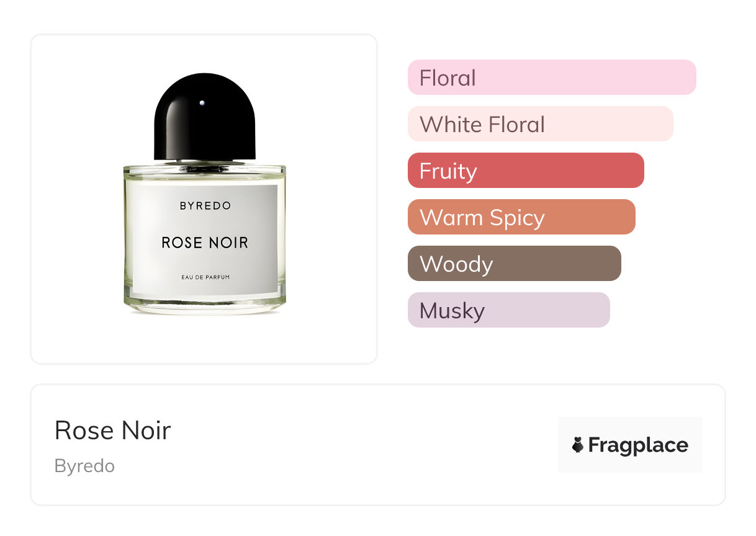Select the brown Woody accord bar
The height and width of the screenshot is (536, 756).
tap(514, 264)
